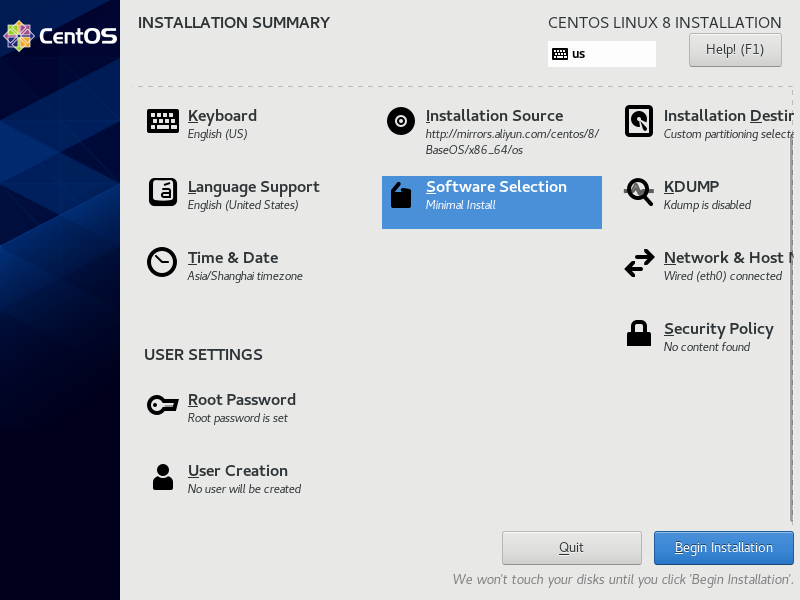Click the Network & Host arrows icon

tap(639, 263)
